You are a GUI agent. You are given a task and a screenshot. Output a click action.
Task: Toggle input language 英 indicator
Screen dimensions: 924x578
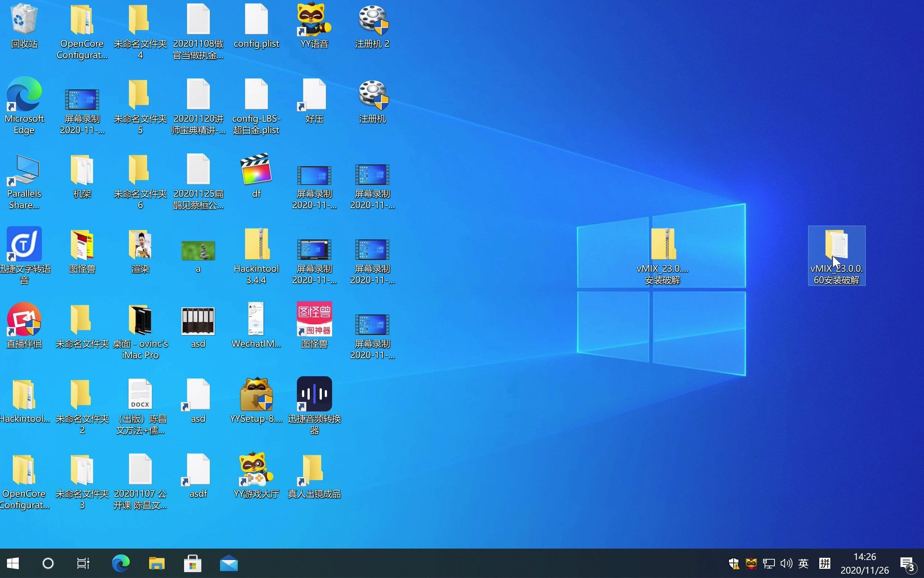point(803,563)
